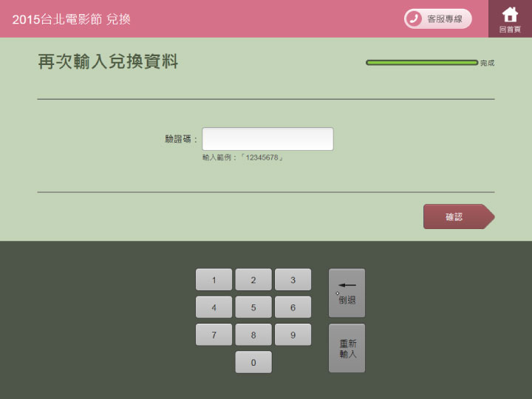The height and width of the screenshot is (399, 532).
Task: Click the input example hint text
Action: pyautogui.click(x=243, y=158)
